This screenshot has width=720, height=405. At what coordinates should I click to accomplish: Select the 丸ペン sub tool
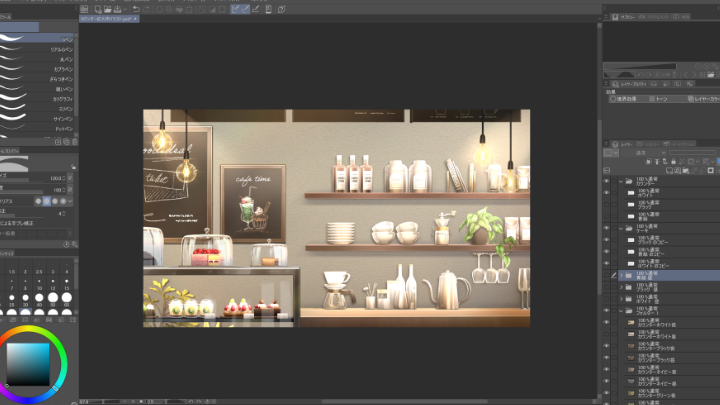click(x=37, y=59)
